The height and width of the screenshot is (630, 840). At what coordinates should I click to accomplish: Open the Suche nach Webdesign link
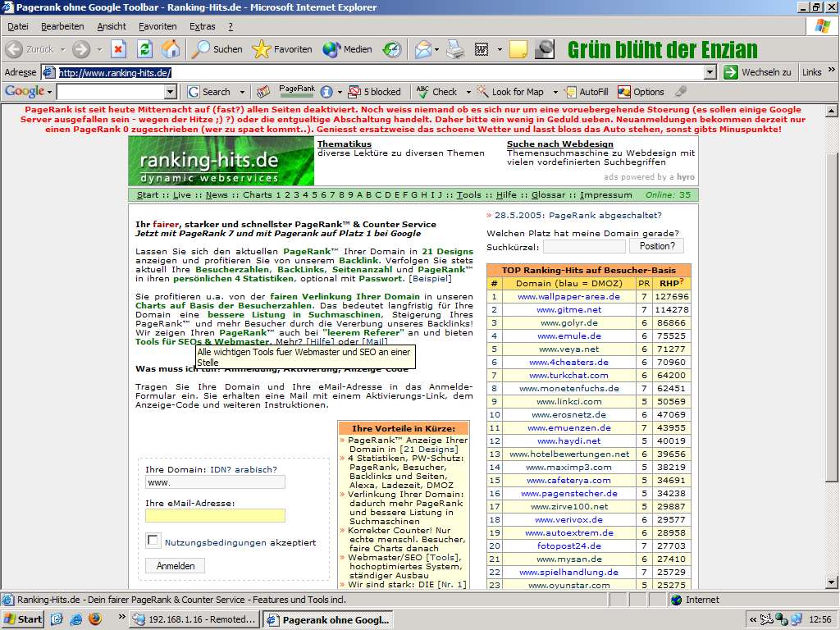pos(559,144)
